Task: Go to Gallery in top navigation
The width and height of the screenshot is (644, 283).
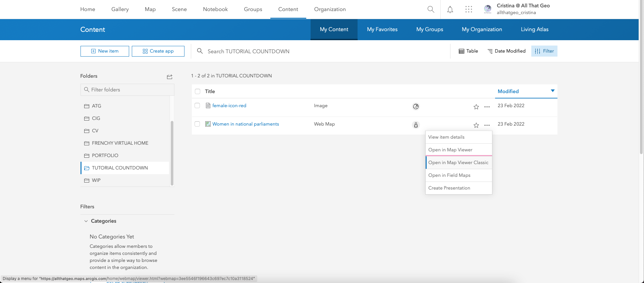Action: click(120, 9)
